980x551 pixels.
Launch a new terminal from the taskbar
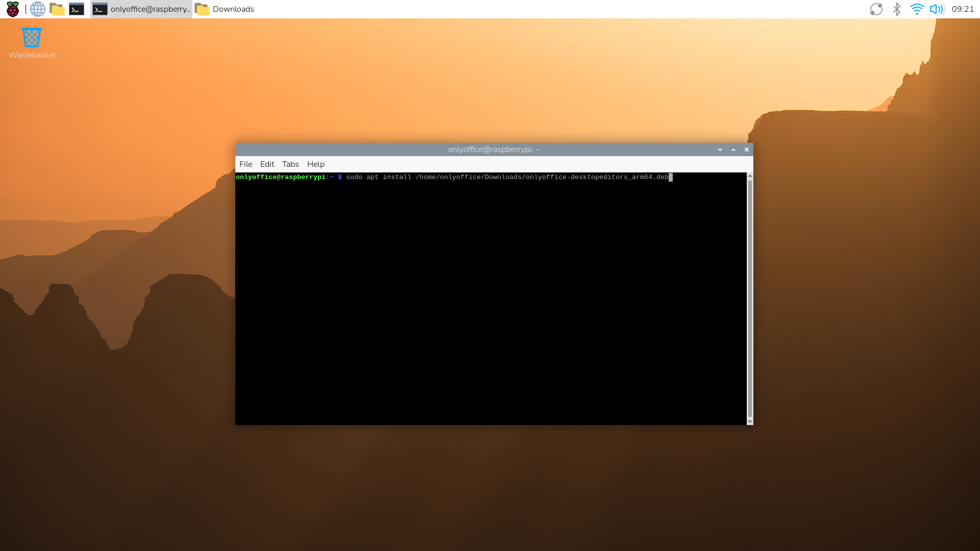point(77,9)
